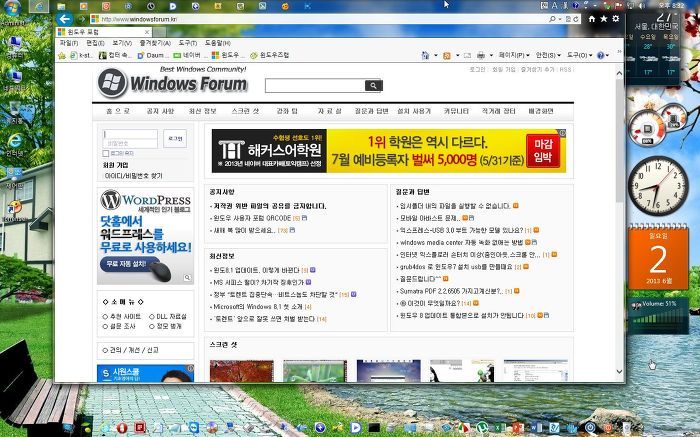Expand the address bar search dropdown arrow

pyautogui.click(x=560, y=19)
